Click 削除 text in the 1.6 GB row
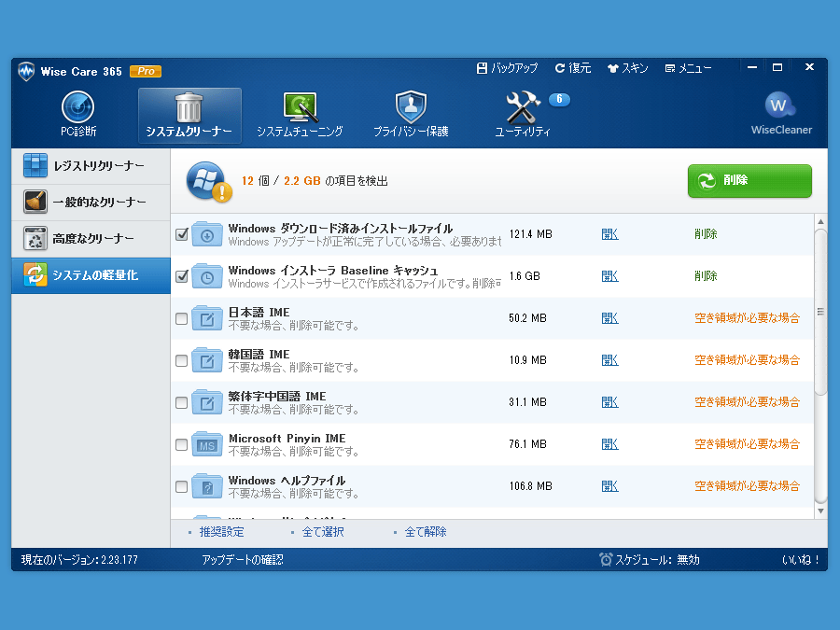Image resolution: width=840 pixels, height=630 pixels. click(706, 276)
